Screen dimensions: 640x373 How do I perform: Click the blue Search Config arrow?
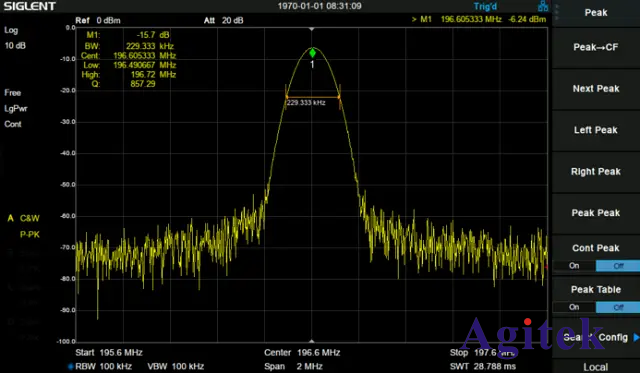[x=636, y=337]
